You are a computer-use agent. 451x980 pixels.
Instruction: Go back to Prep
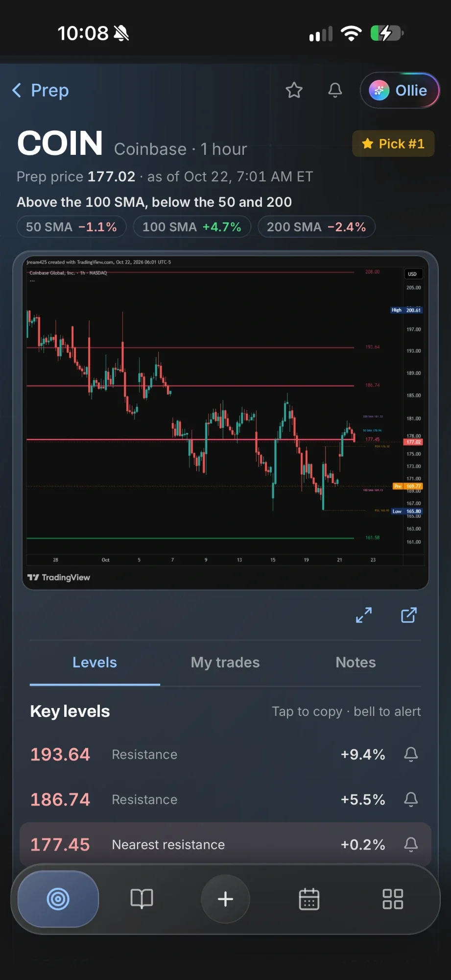pos(40,90)
